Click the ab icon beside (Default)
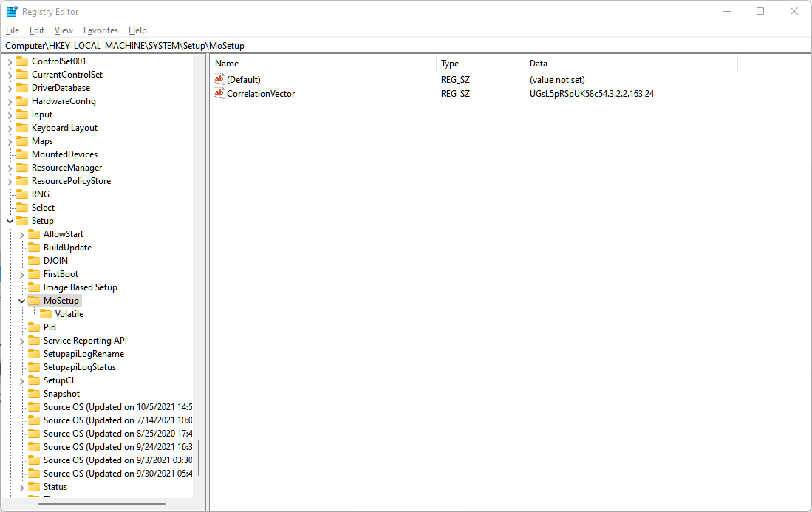This screenshot has height=512, width=812. (x=219, y=79)
